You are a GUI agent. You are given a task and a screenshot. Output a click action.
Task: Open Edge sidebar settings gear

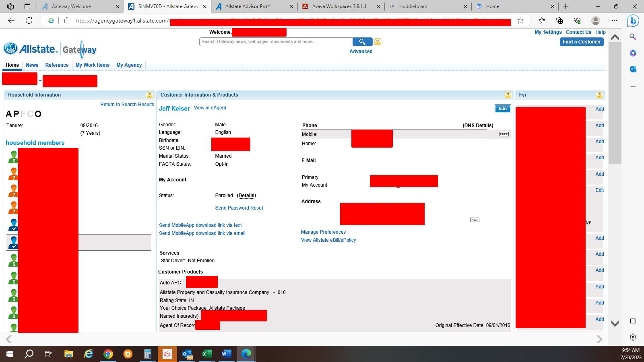[633, 337]
